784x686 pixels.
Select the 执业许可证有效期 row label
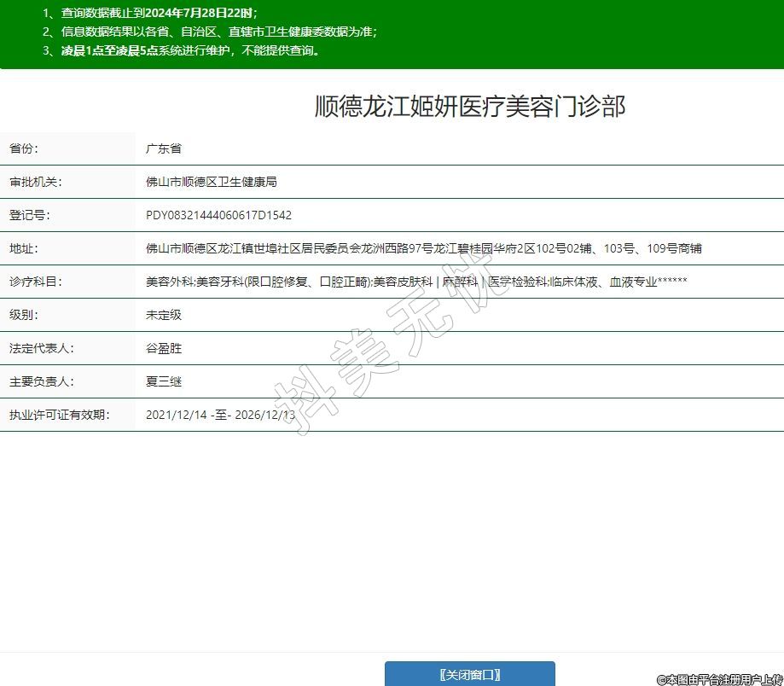pos(59,415)
